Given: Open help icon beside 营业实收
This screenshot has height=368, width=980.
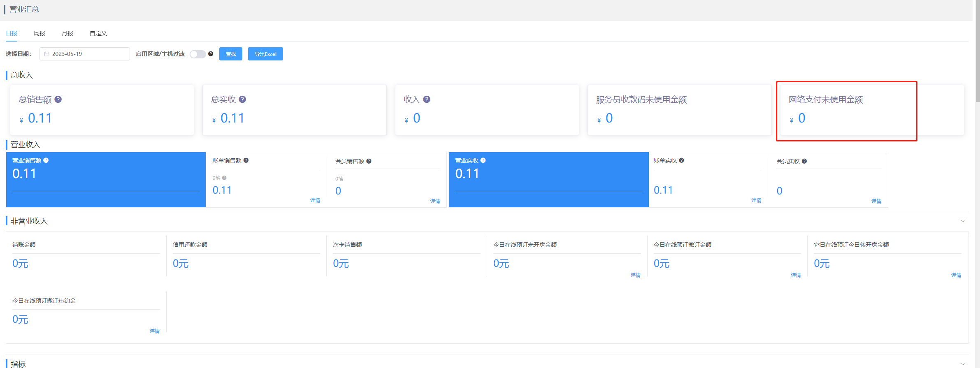Looking at the screenshot, I should click(x=483, y=160).
